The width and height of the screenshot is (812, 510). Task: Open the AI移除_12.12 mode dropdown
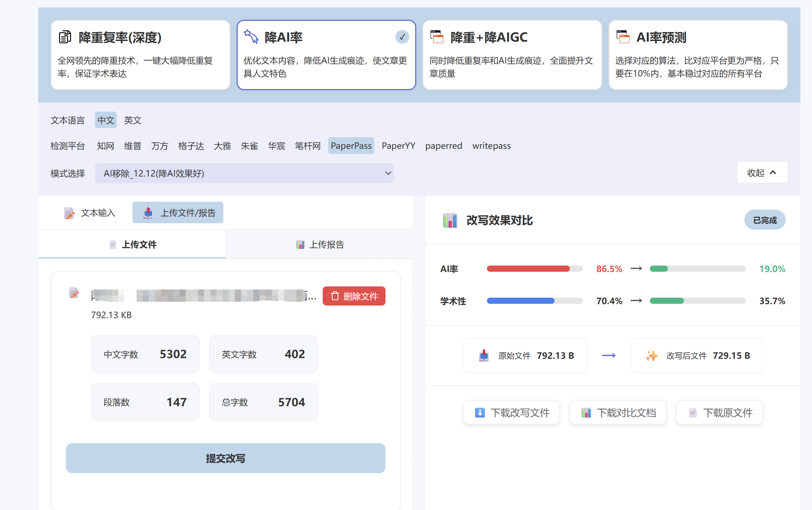point(244,173)
